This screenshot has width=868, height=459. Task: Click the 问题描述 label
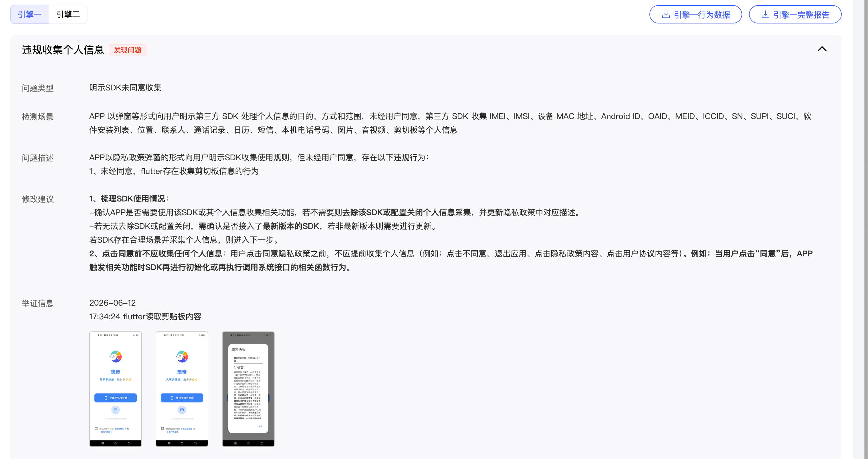click(x=38, y=158)
